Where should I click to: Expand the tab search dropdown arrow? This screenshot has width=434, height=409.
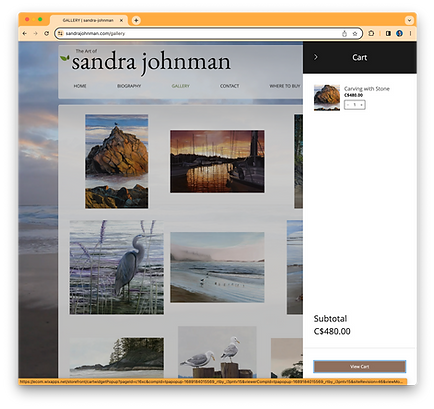[x=409, y=20]
